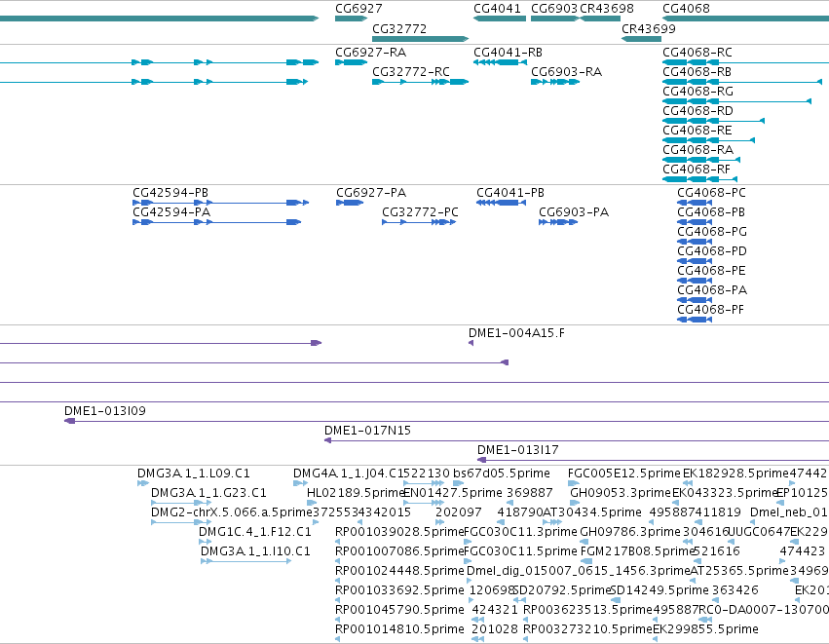Select transcript CG4068-RA
This screenshot has width=829, height=644.
tap(697, 150)
